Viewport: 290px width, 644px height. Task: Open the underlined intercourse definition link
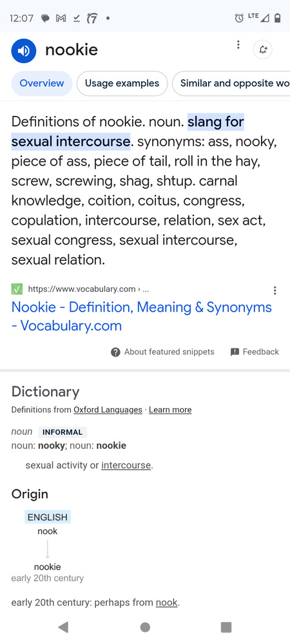click(126, 466)
